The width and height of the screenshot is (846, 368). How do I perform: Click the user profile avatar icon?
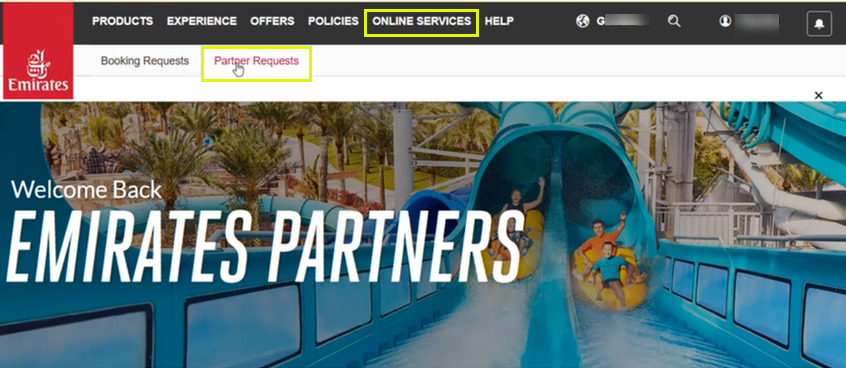click(725, 21)
